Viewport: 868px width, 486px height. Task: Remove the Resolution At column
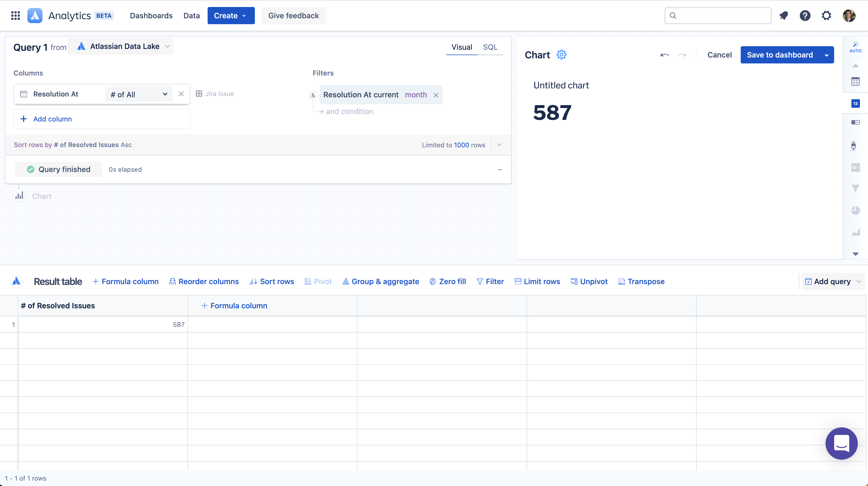pyautogui.click(x=181, y=94)
